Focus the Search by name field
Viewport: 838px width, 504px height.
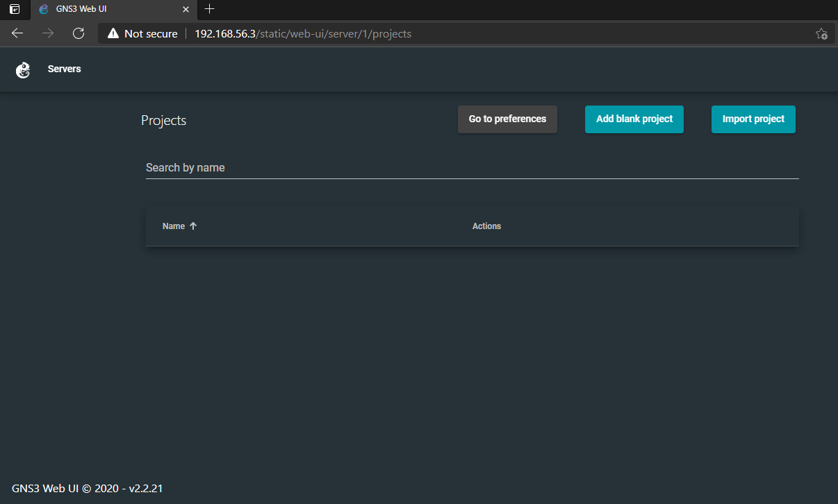pyautogui.click(x=473, y=168)
